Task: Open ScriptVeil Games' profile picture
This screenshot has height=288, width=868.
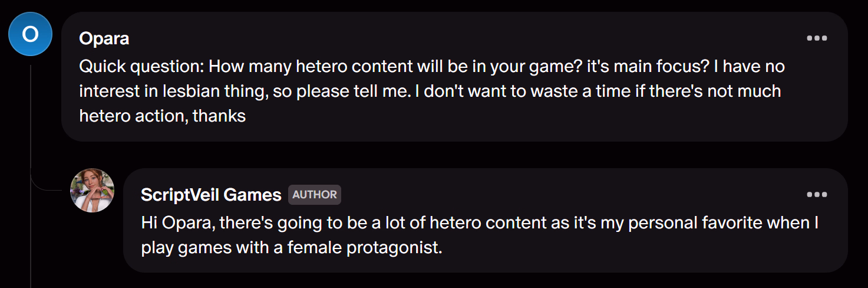Action: click(x=92, y=190)
